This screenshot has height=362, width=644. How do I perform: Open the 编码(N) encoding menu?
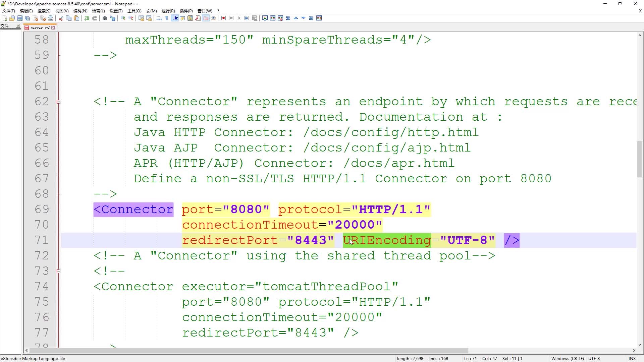80,11
